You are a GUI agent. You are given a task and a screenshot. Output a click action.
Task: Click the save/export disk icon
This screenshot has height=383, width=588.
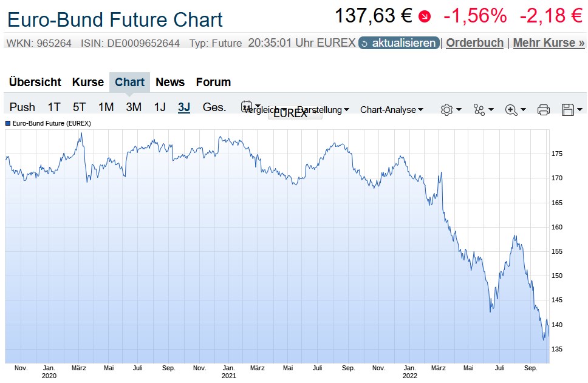567,110
